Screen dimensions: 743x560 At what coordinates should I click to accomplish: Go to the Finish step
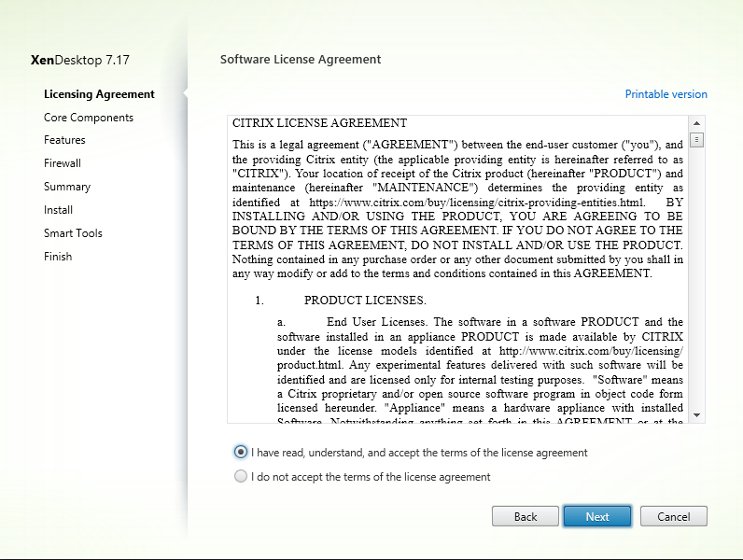pos(58,257)
